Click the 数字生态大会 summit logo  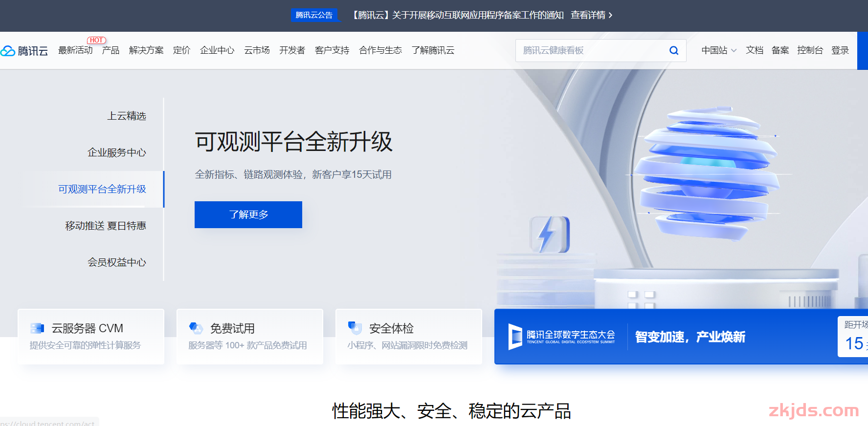coord(561,337)
